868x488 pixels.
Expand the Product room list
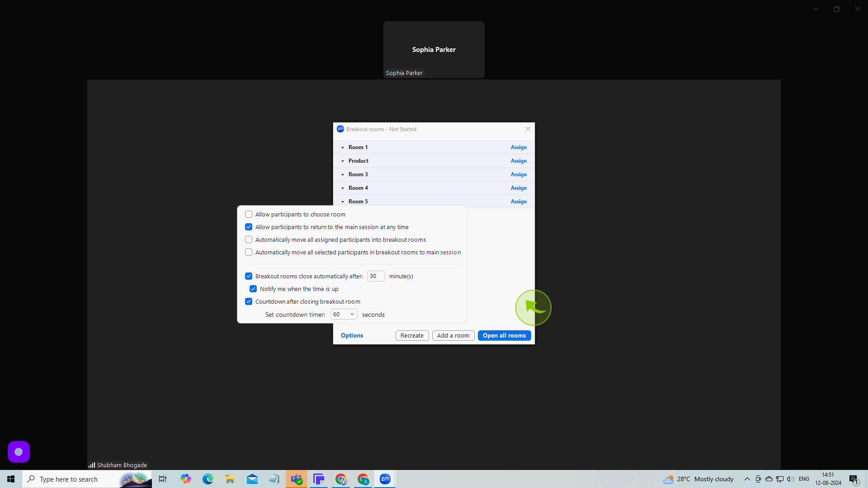(343, 161)
